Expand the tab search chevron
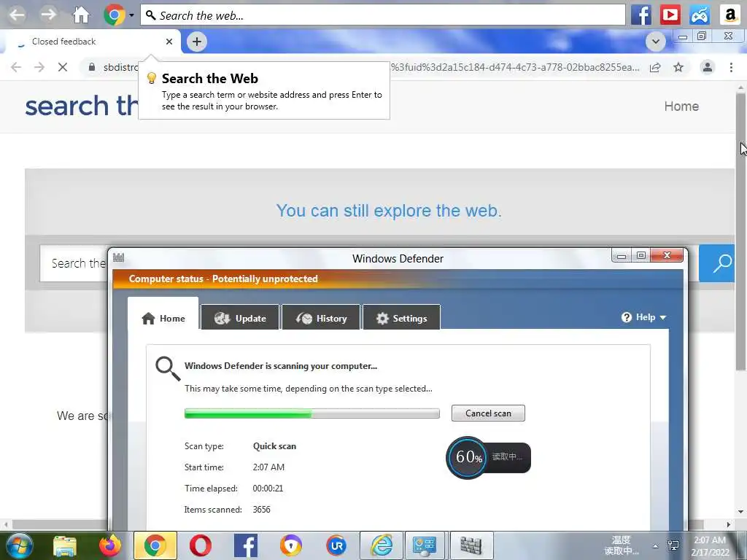747x560 pixels. pos(656,42)
